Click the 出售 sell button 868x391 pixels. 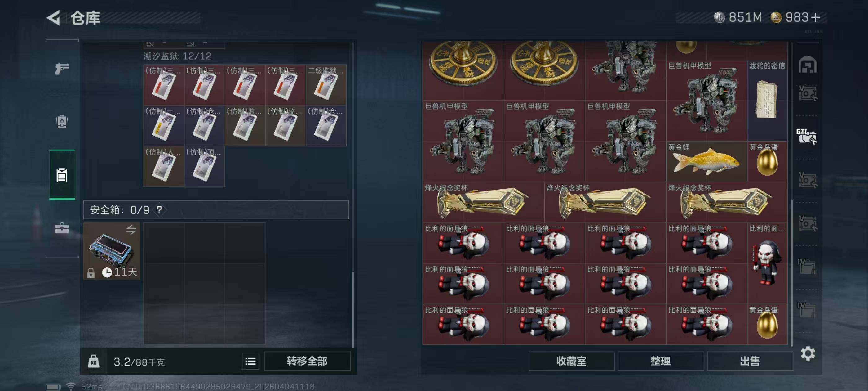point(750,361)
